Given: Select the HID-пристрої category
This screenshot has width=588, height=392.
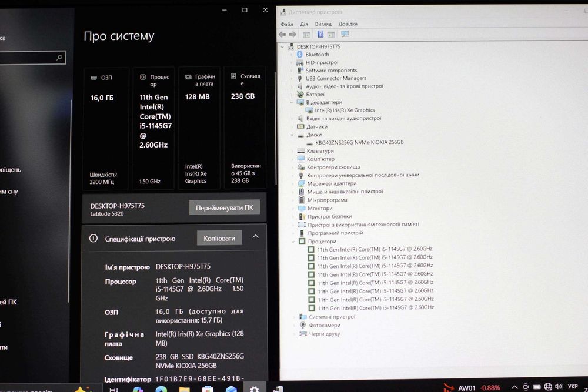Looking at the screenshot, I should (322, 62).
